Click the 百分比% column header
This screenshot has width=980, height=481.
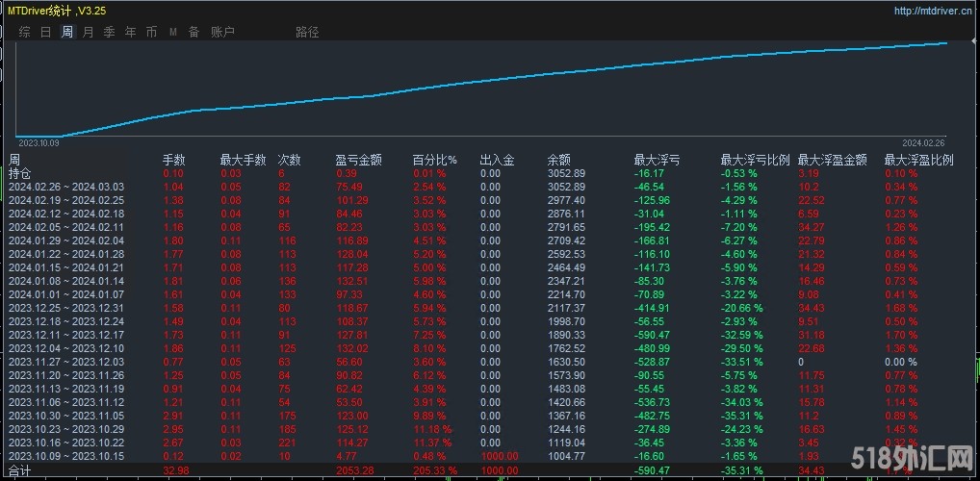[435, 161]
